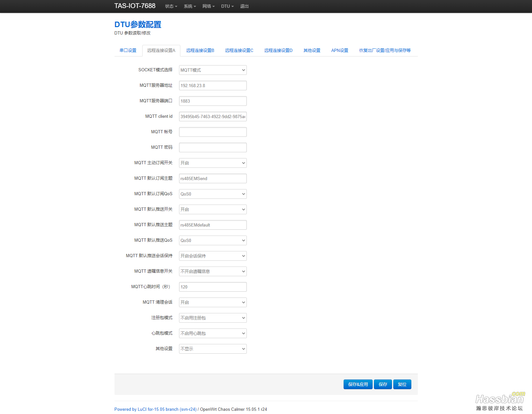This screenshot has width=532, height=414.
Task: Expand MQTT 默认推送开关 dropdown
Action: click(213, 209)
